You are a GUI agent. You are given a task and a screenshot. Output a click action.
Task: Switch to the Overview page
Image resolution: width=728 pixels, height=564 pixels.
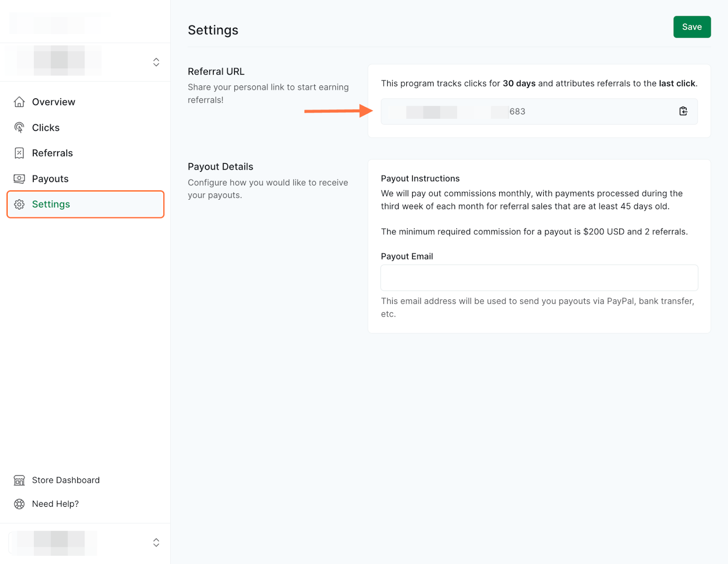pos(53,102)
